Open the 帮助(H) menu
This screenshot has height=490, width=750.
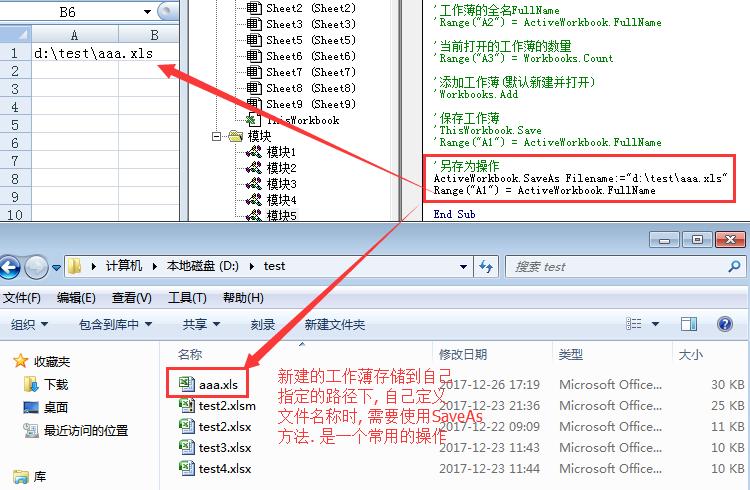(x=243, y=298)
